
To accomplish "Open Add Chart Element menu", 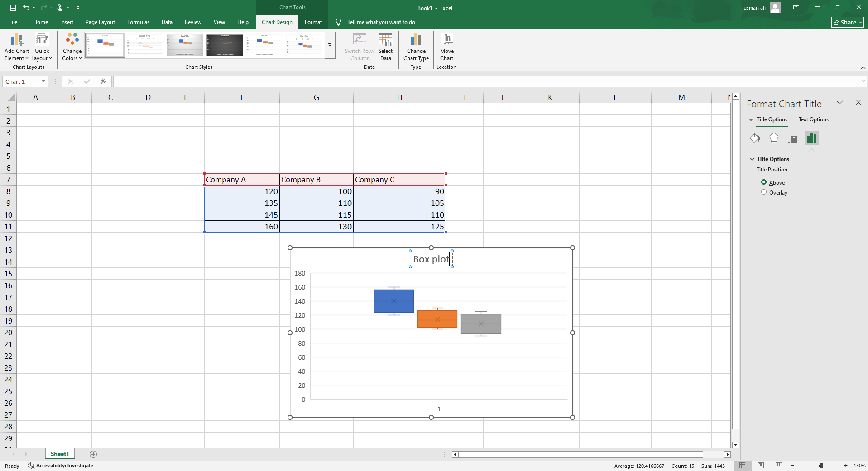I will (x=17, y=47).
